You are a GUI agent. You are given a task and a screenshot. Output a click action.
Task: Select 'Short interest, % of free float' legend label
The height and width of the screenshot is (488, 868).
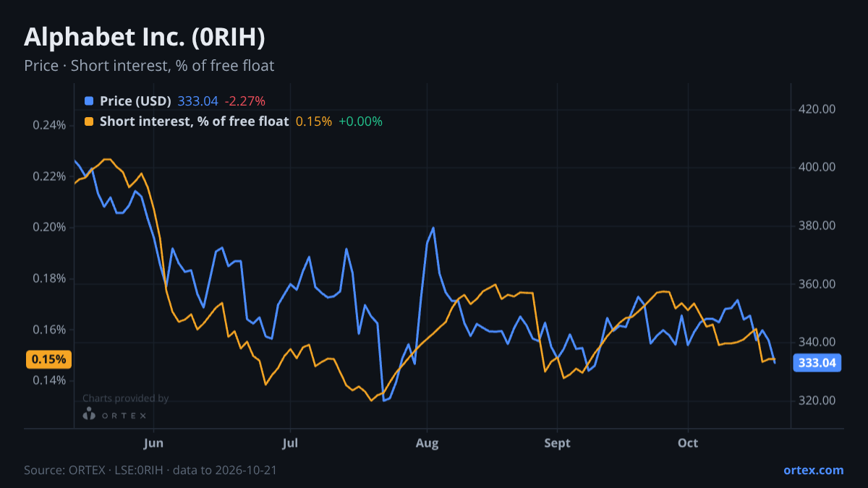pos(194,121)
